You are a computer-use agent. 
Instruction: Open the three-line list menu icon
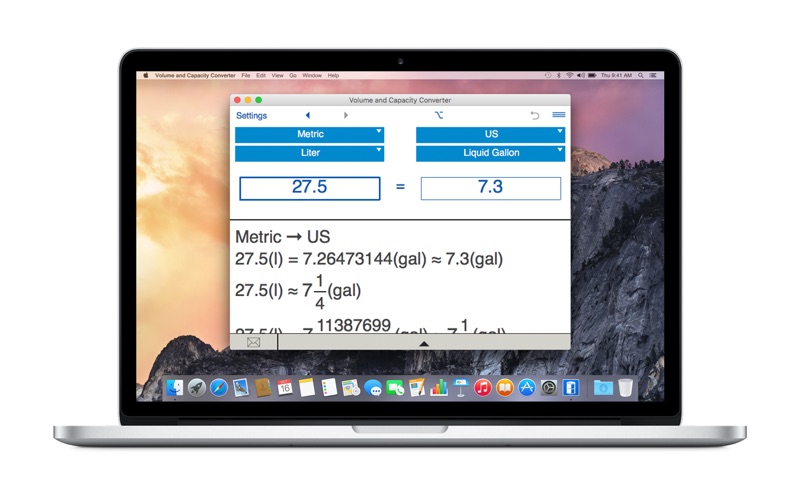point(559,115)
